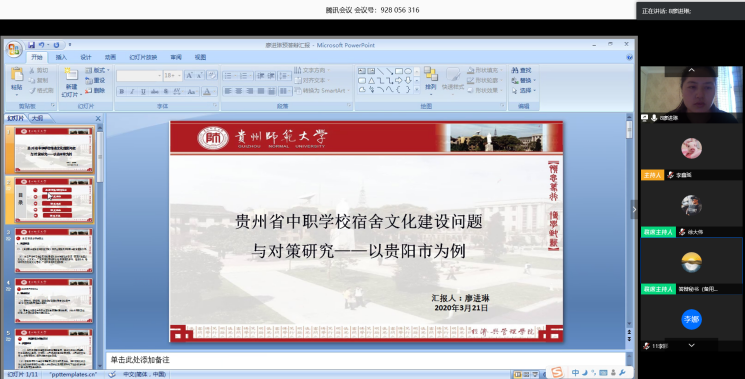Click the 重设 reset slide button
The width and height of the screenshot is (745, 379).
96,80
